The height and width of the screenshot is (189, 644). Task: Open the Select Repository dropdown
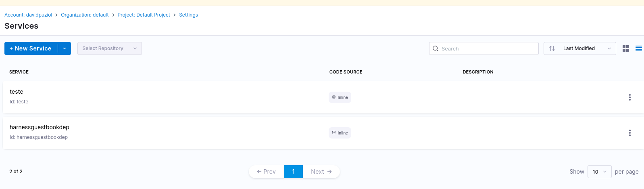pyautogui.click(x=109, y=48)
